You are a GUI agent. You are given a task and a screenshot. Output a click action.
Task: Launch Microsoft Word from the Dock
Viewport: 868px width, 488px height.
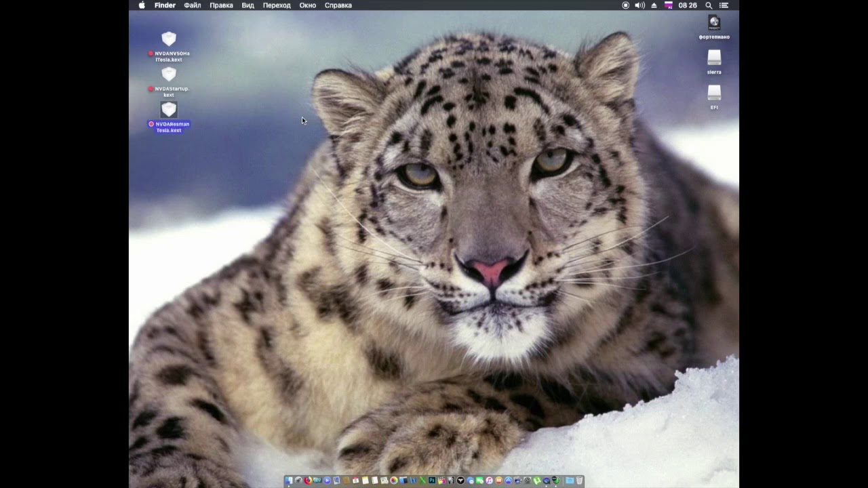coord(413,481)
